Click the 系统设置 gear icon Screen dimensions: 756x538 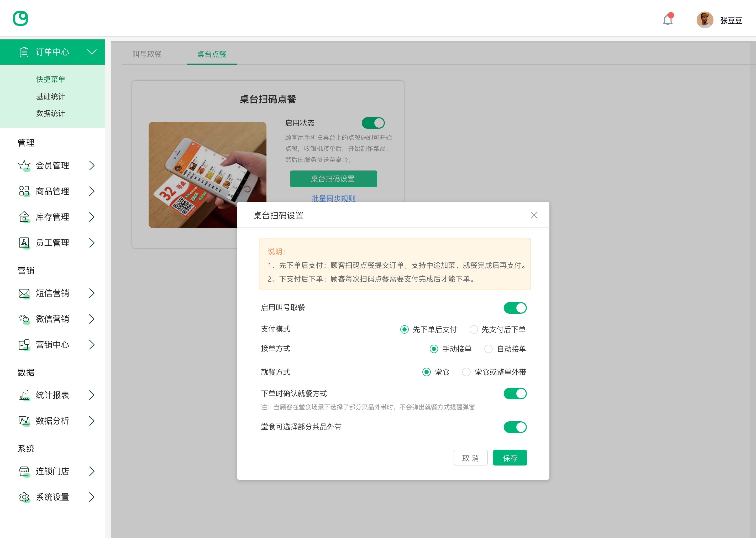pos(24,497)
